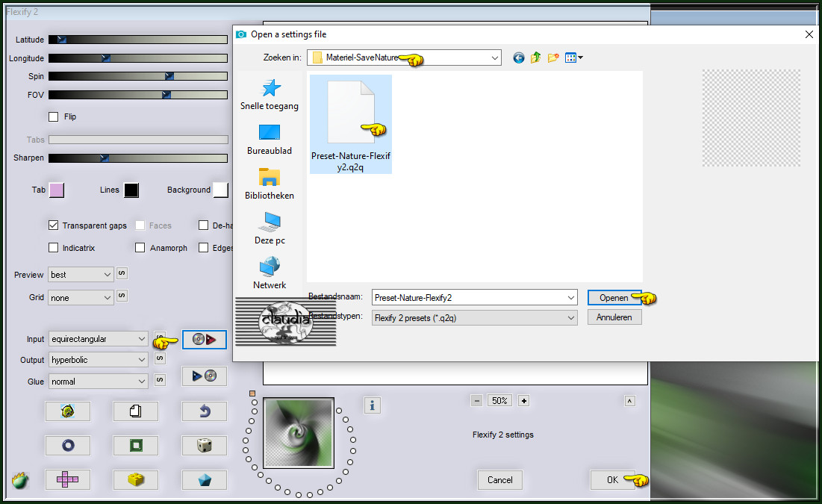The image size is (822, 504).
Task: Click the save settings arrow-and-disc button
Action: pos(205,376)
